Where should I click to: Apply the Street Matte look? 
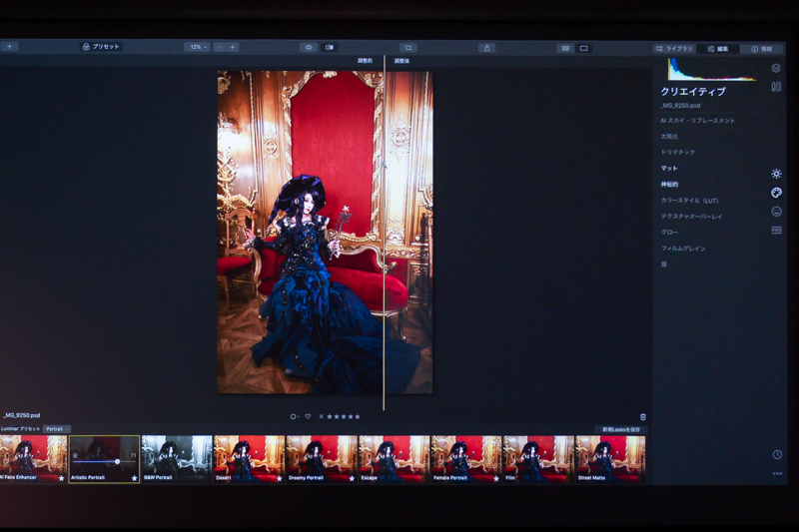[x=610, y=459]
